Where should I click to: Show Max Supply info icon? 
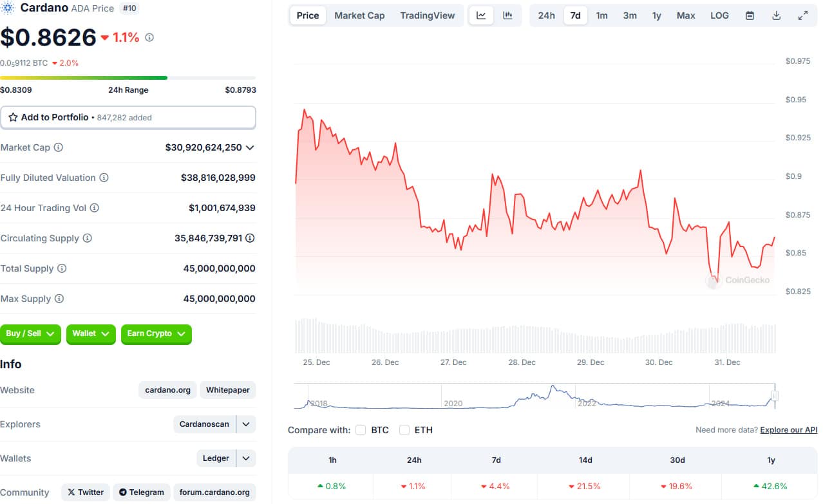point(59,299)
